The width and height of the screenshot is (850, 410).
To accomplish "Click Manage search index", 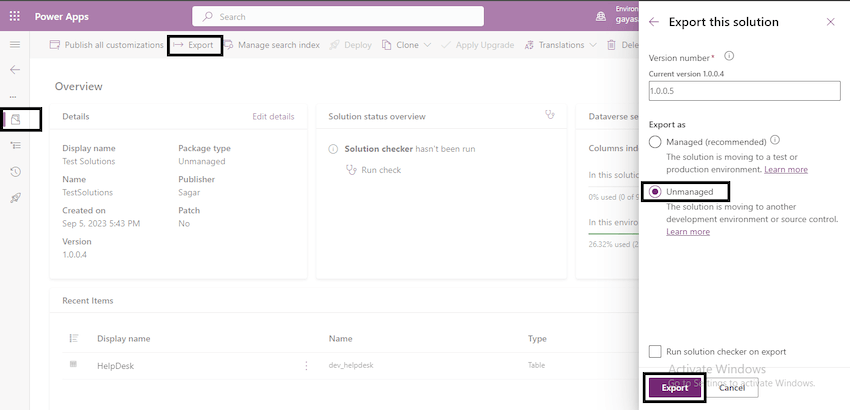I will click(x=272, y=45).
